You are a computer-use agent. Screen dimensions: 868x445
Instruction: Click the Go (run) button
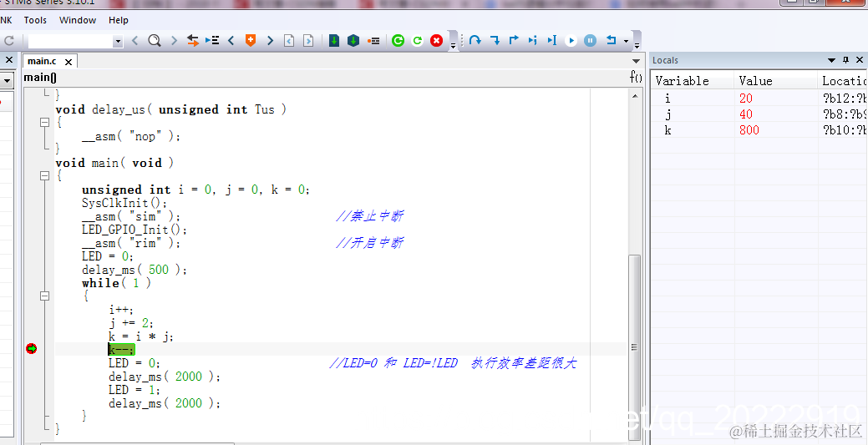click(x=571, y=40)
